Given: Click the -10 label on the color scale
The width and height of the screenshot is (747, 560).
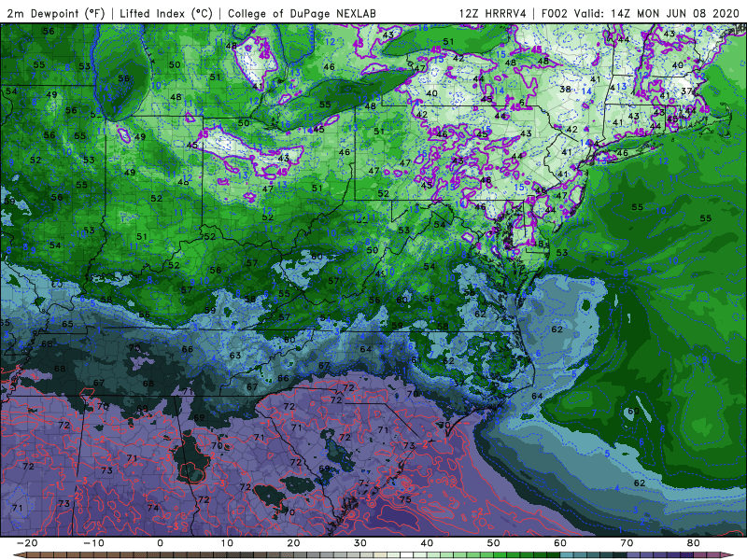Looking at the screenshot, I should click(93, 543).
